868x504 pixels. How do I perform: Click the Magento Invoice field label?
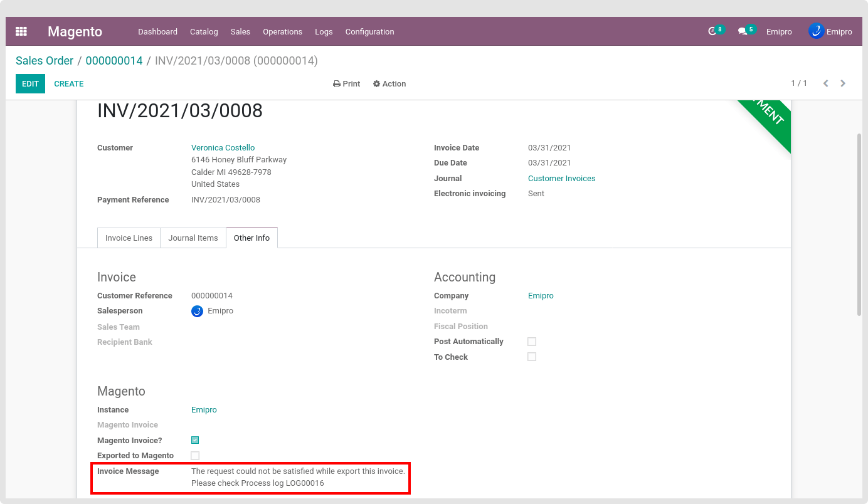(127, 425)
